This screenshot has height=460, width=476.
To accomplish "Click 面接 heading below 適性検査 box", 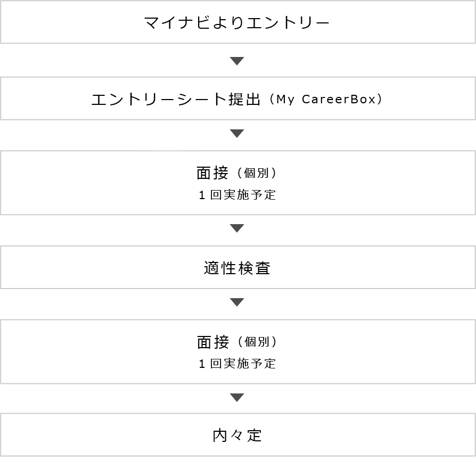I will (213, 342).
